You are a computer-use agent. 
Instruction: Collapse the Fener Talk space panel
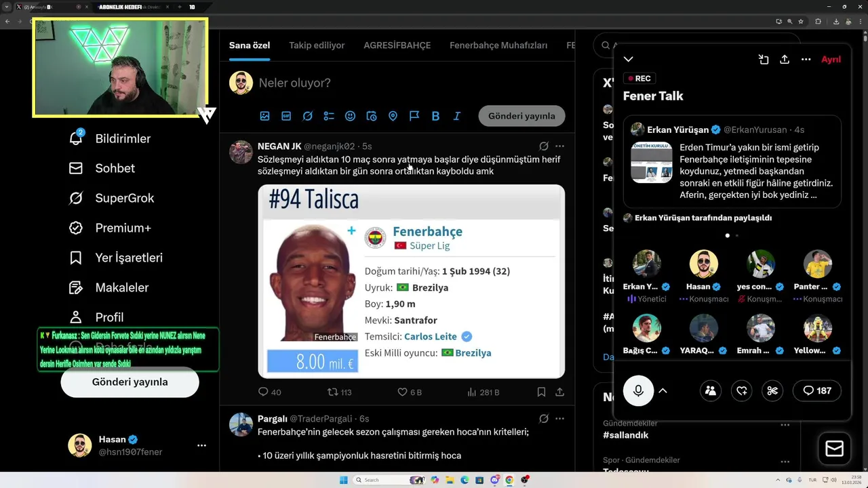(x=629, y=60)
